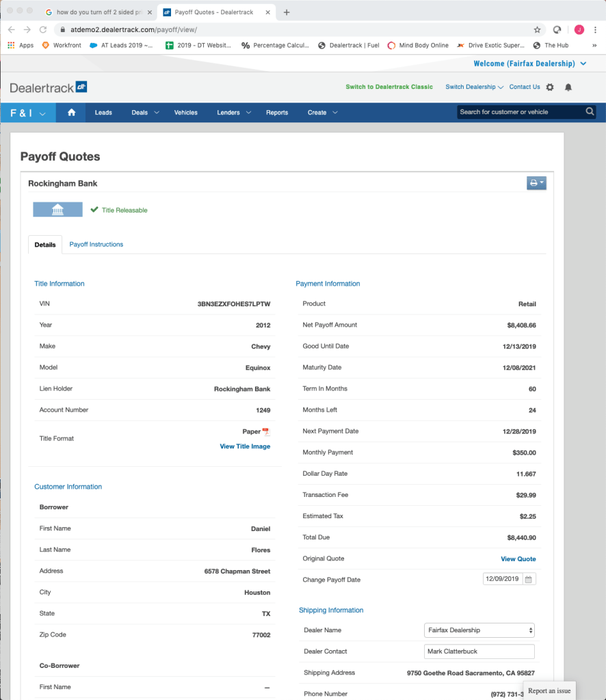Screen dimensions: 606x700
Task: Switch to the Google search browser tab
Action: click(99, 12)
